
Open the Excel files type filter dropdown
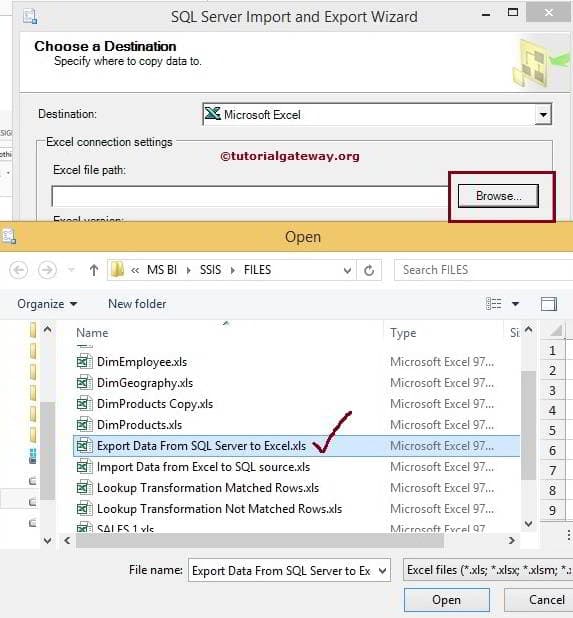click(488, 570)
